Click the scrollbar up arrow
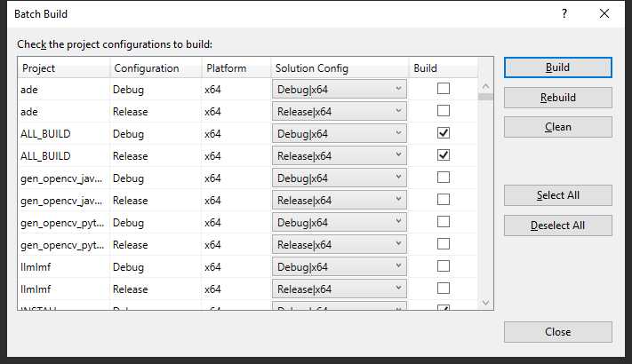632x364 pixels. pos(485,86)
